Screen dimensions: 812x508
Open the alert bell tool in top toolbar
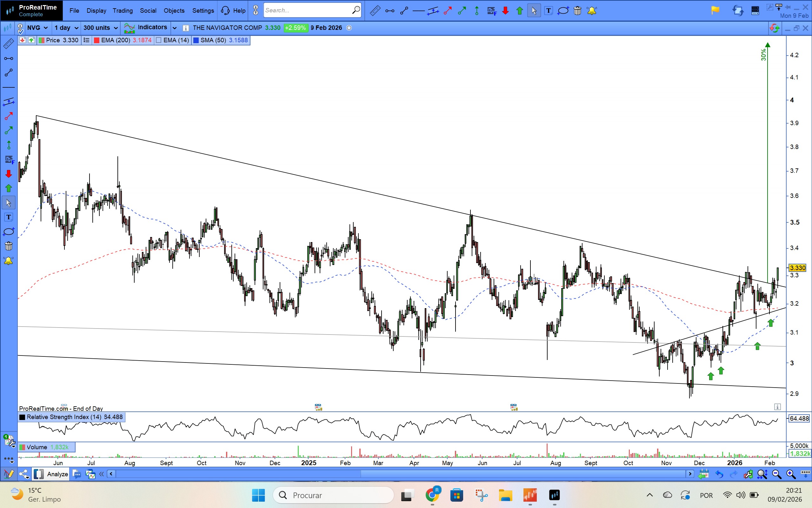pyautogui.click(x=592, y=11)
